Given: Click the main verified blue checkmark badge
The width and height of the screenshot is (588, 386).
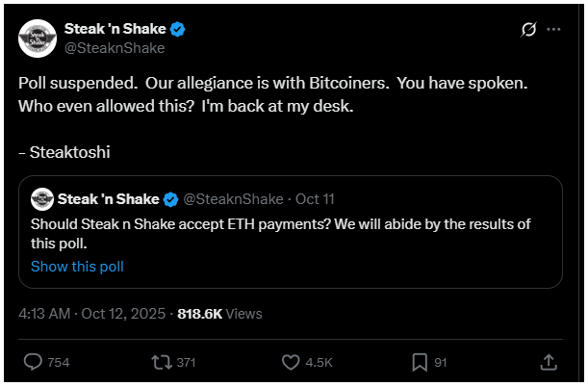Looking at the screenshot, I should coord(178,29).
